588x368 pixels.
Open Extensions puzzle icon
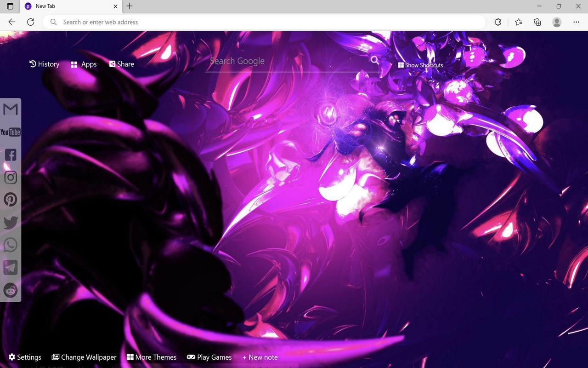498,22
